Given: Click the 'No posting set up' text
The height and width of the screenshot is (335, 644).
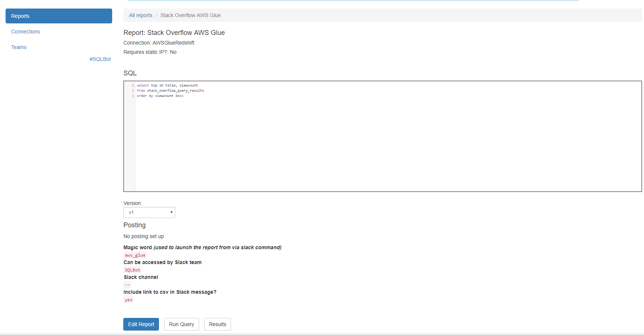Looking at the screenshot, I should (144, 236).
